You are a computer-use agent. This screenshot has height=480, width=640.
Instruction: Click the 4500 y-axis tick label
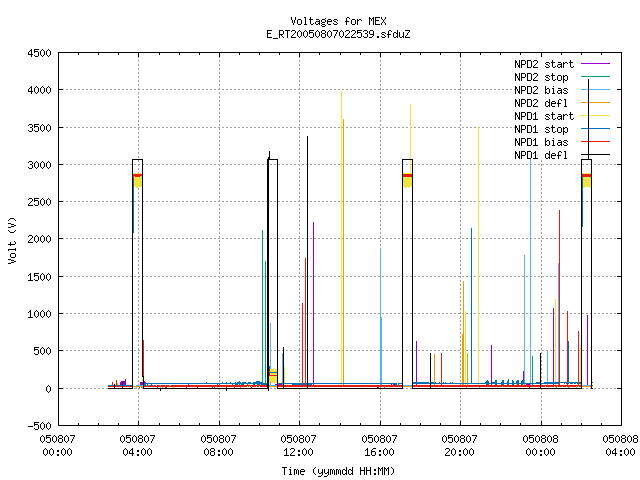(40, 53)
